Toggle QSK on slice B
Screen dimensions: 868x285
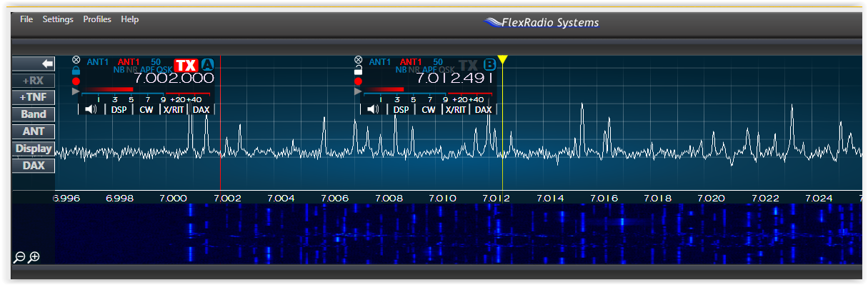tap(446, 70)
